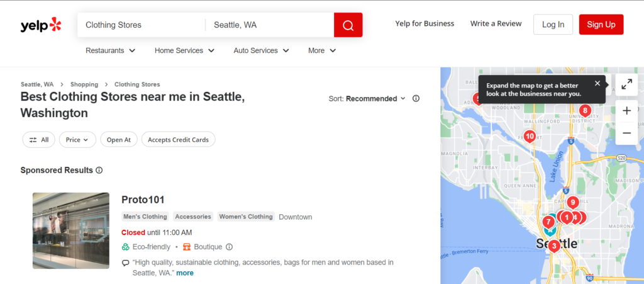Viewport: 644px width, 284px height.
Task: Toggle the Open At filter
Action: [118, 140]
